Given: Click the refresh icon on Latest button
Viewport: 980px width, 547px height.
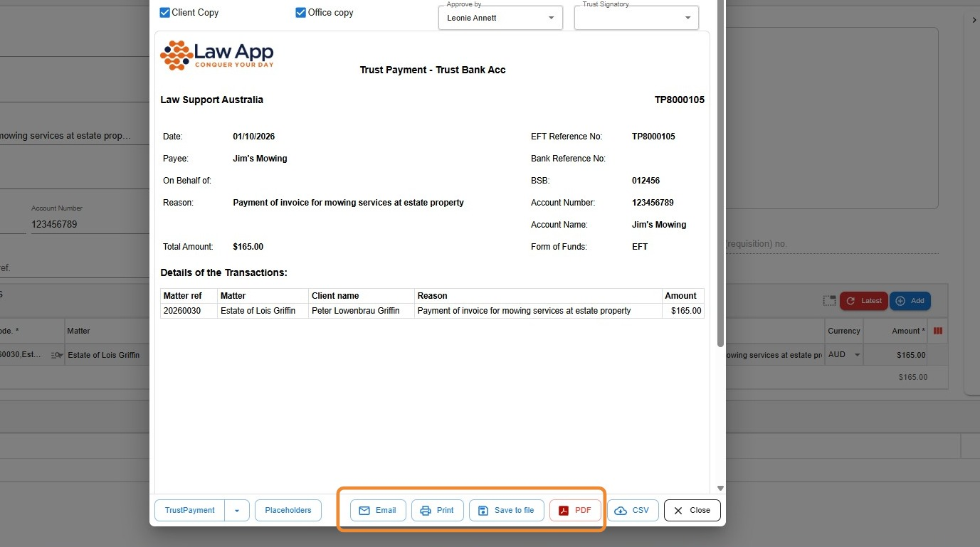Looking at the screenshot, I should pyautogui.click(x=850, y=301).
